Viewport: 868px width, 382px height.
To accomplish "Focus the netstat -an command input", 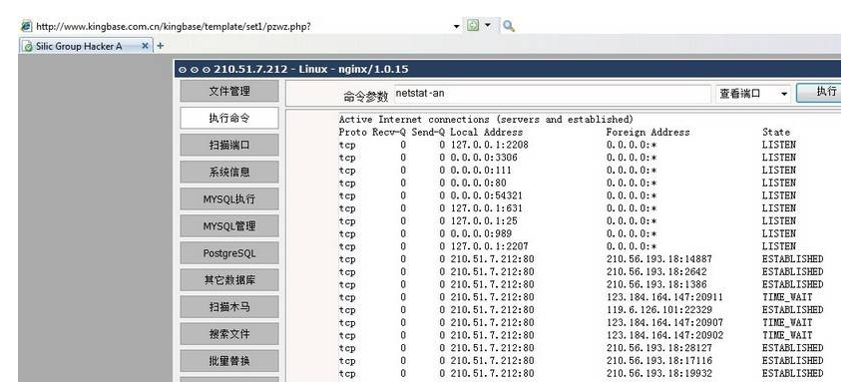I will click(x=552, y=94).
